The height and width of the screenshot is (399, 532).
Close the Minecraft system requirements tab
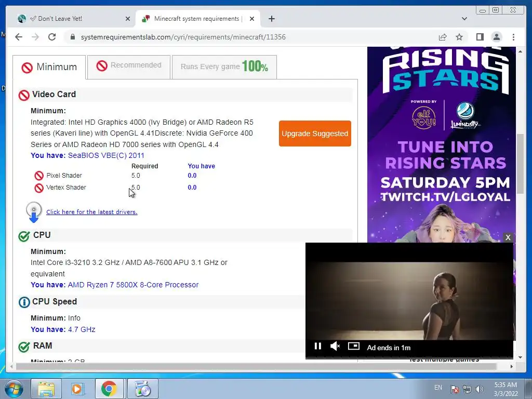tap(252, 19)
